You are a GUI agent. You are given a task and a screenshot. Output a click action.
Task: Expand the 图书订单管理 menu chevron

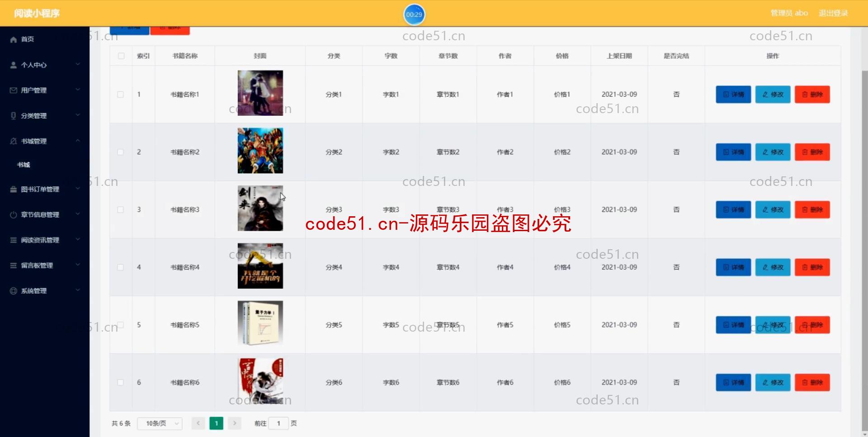(x=78, y=189)
